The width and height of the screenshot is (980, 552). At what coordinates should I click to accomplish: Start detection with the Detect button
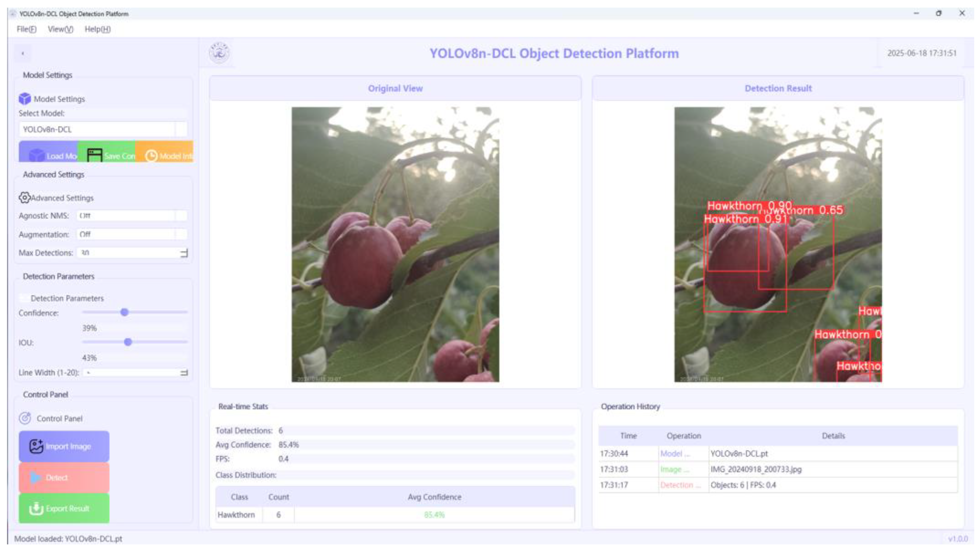[x=64, y=478]
